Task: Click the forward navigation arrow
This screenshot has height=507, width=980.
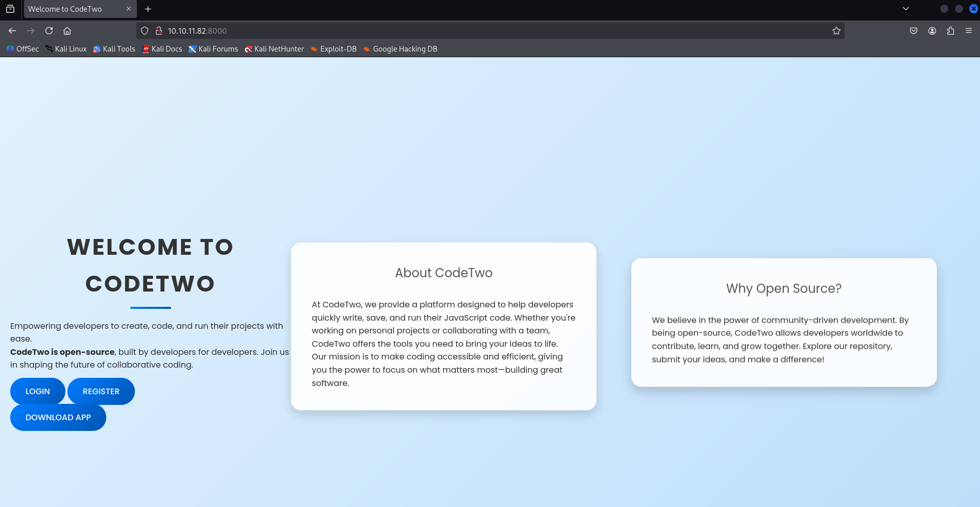Action: 31,31
